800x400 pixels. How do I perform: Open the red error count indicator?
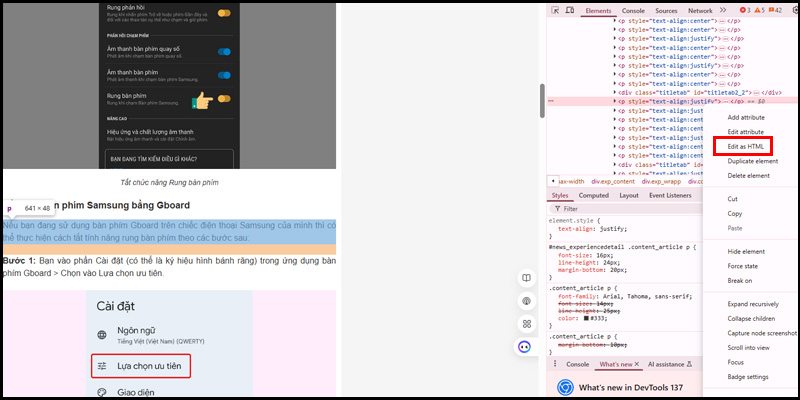[746, 10]
